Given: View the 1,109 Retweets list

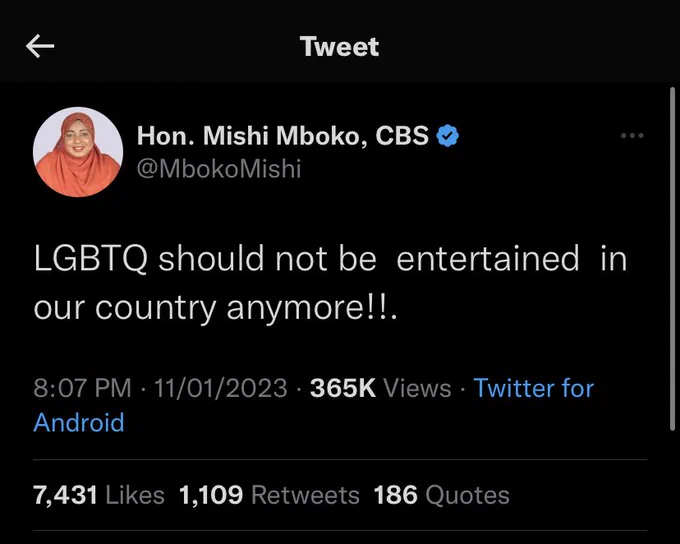Looking at the screenshot, I should tap(269, 495).
